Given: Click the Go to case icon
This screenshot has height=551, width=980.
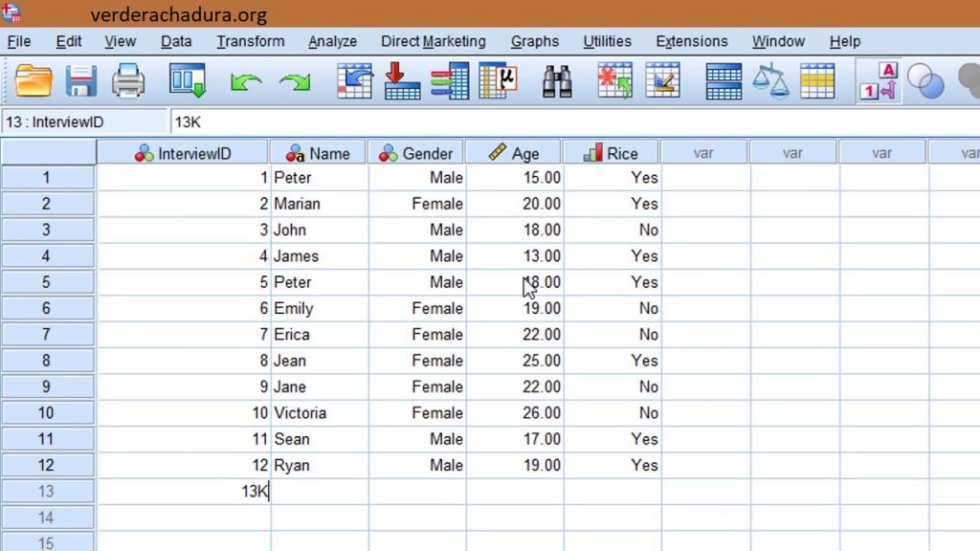Looking at the screenshot, I should coord(354,80).
